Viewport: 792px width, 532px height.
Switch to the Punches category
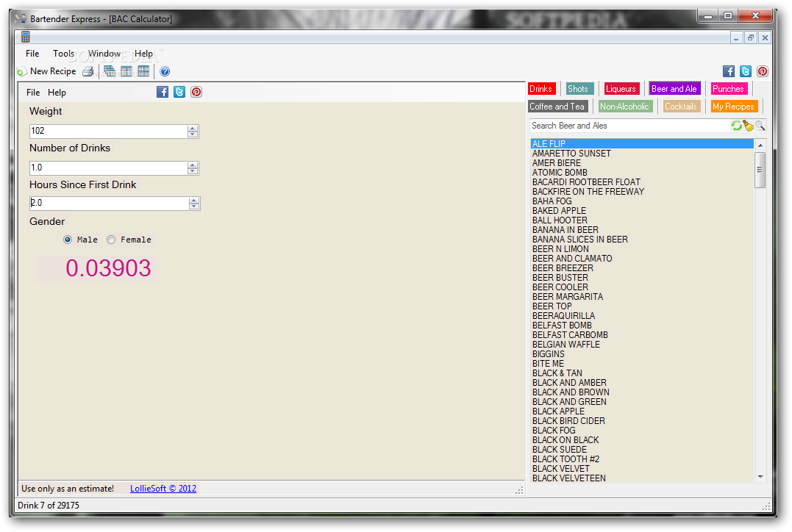(x=728, y=89)
